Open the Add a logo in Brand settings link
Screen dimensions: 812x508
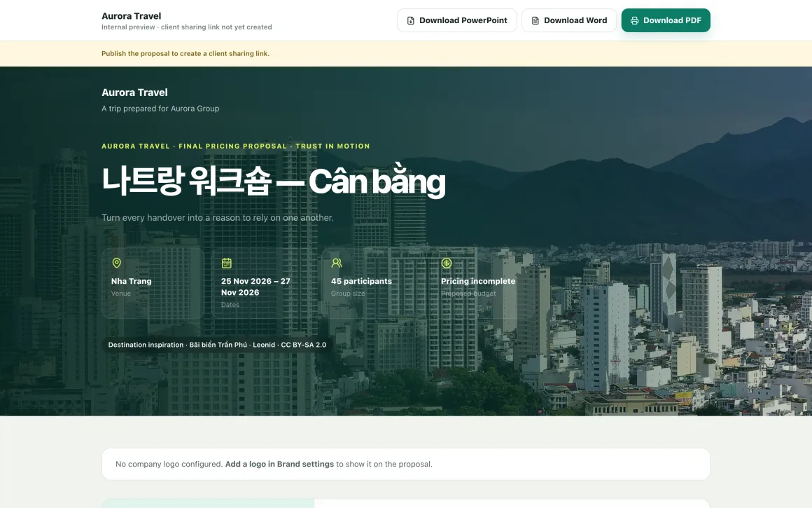click(279, 464)
